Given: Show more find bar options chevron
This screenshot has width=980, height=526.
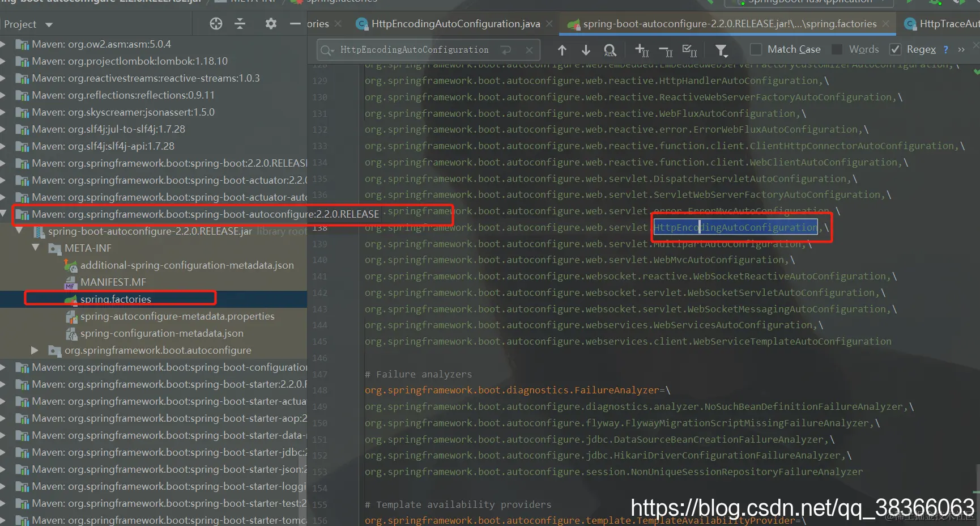Looking at the screenshot, I should (961, 49).
